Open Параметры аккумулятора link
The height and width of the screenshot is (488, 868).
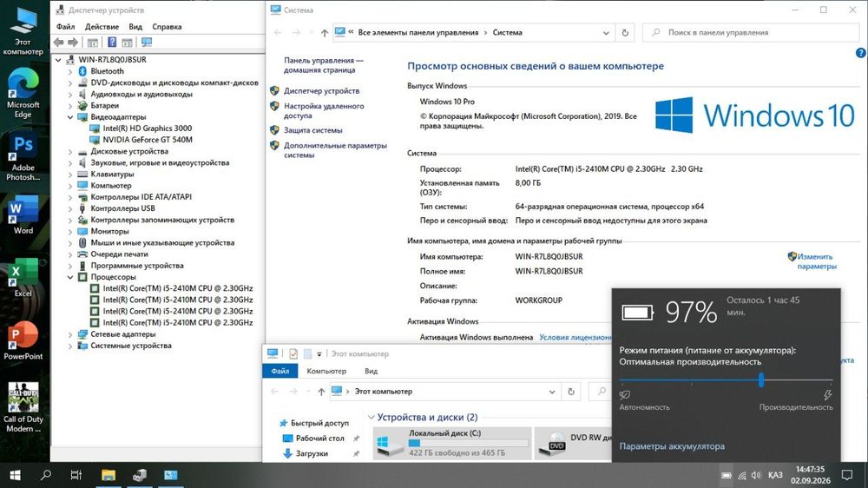[x=672, y=446]
